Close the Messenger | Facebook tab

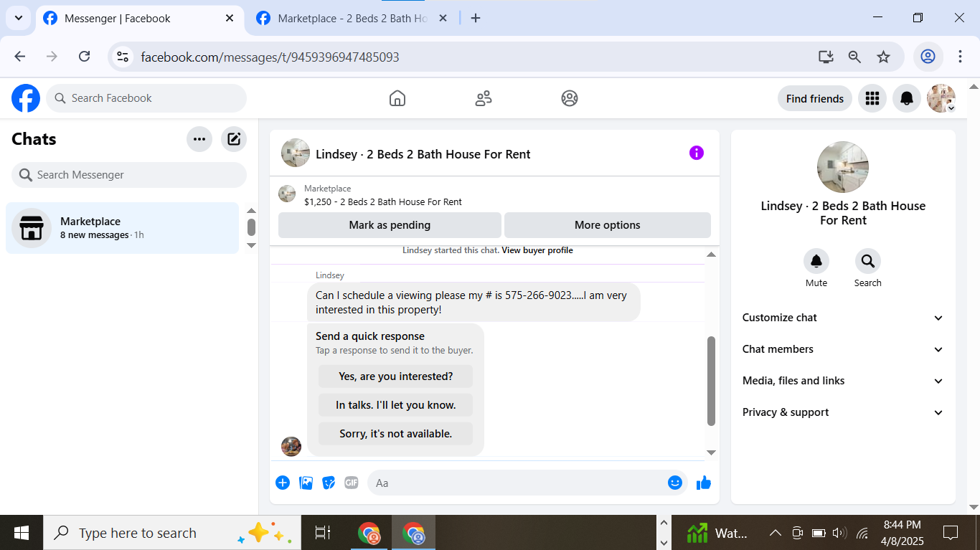230,19
